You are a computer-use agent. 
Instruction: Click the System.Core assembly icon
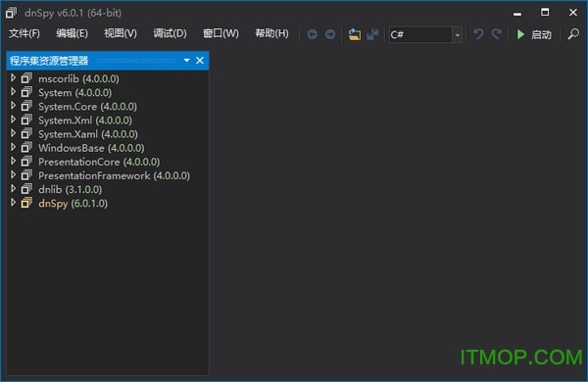[26, 106]
